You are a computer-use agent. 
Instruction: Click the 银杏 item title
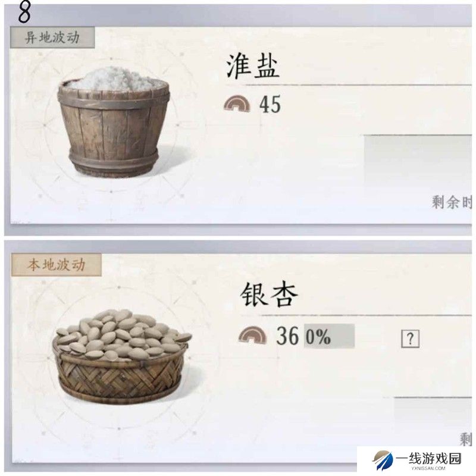(269, 295)
